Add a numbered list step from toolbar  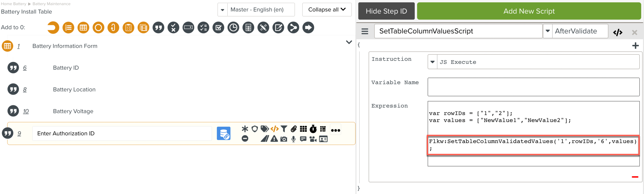[x=68, y=27]
